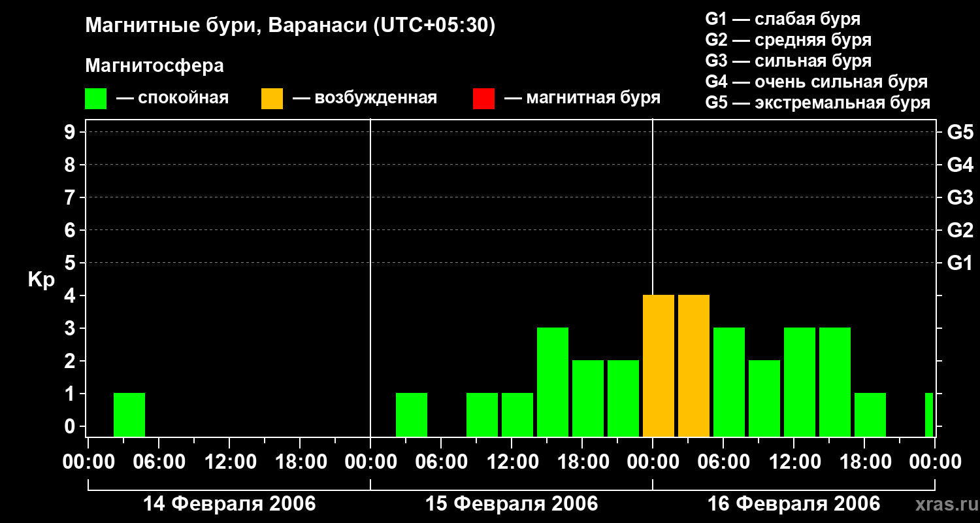Image resolution: width=980 pixels, height=523 pixels.
Task: Click the Kp 3 bar around 06:00 on 16 Февраля
Action: tap(729, 382)
